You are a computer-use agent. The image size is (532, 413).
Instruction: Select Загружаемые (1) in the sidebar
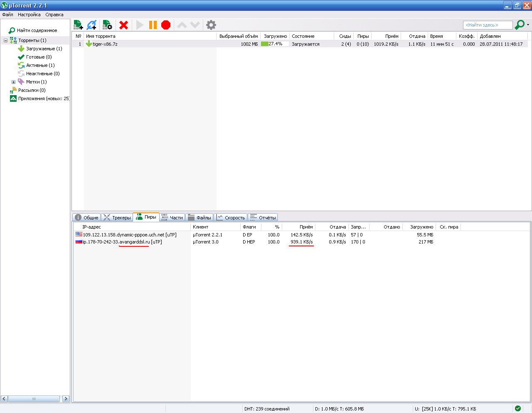tap(44, 49)
